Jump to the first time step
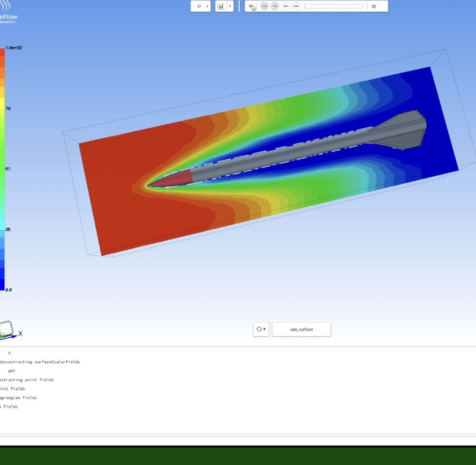The width and height of the screenshot is (476, 465). click(x=264, y=7)
